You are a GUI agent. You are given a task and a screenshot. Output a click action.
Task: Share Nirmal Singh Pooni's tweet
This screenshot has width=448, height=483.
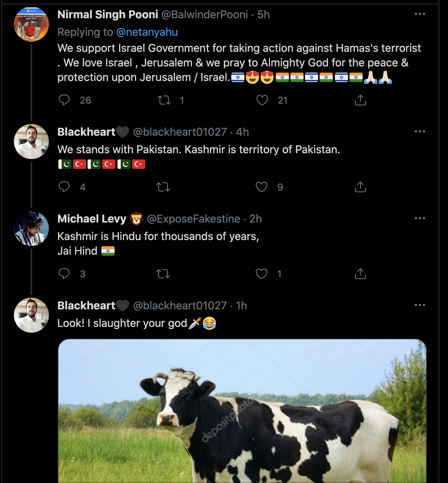(360, 100)
